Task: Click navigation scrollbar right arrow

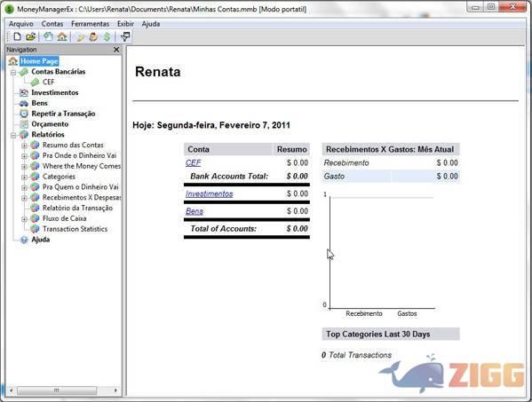Action: (x=115, y=390)
